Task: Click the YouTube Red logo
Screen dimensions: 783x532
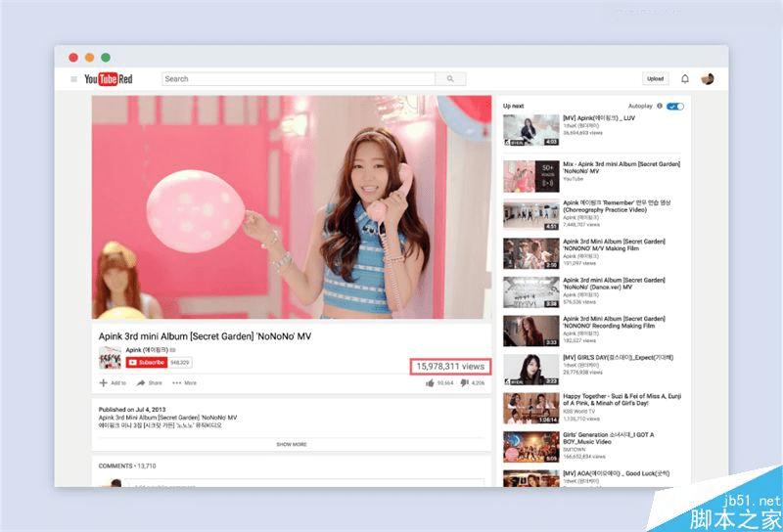Action: (x=109, y=79)
